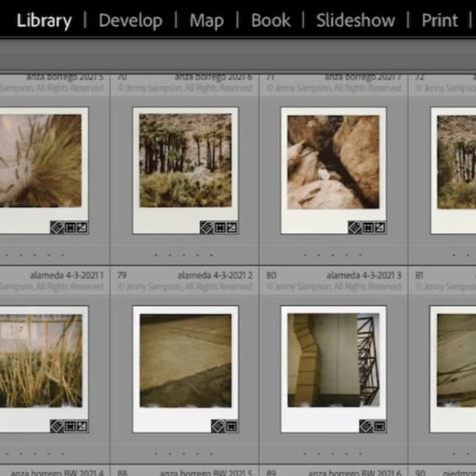Click keywords badge on anza borrego 2021 5
Screen dimensions: 476x476
click(x=57, y=227)
